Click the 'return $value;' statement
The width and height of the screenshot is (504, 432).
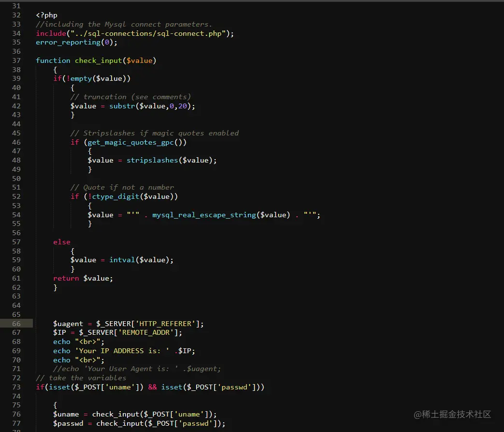coord(83,278)
